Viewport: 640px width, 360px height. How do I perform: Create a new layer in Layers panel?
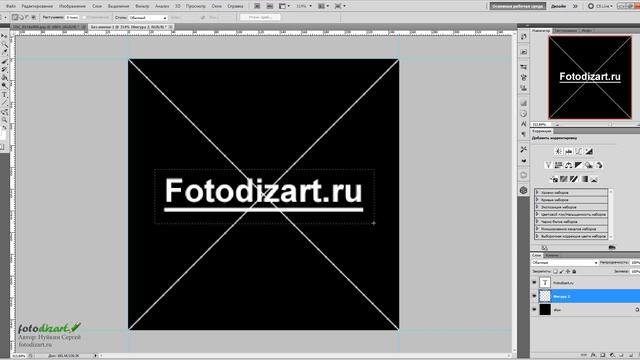point(631,355)
